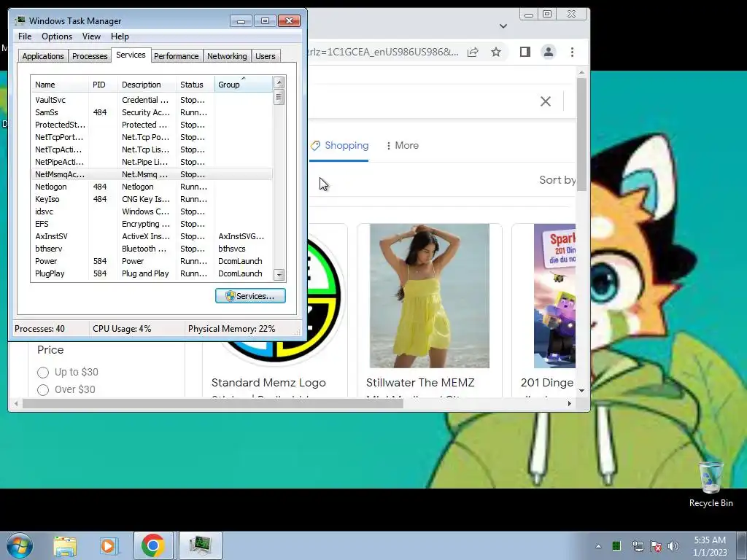747x560 pixels.
Task: Click the volume speaker tray icon
Action: coord(673,546)
